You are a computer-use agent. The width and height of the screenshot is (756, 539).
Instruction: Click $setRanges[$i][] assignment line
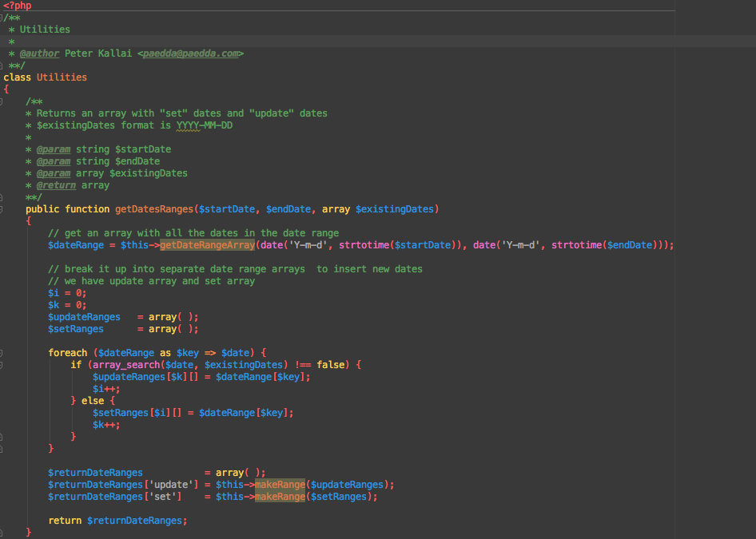click(x=193, y=413)
